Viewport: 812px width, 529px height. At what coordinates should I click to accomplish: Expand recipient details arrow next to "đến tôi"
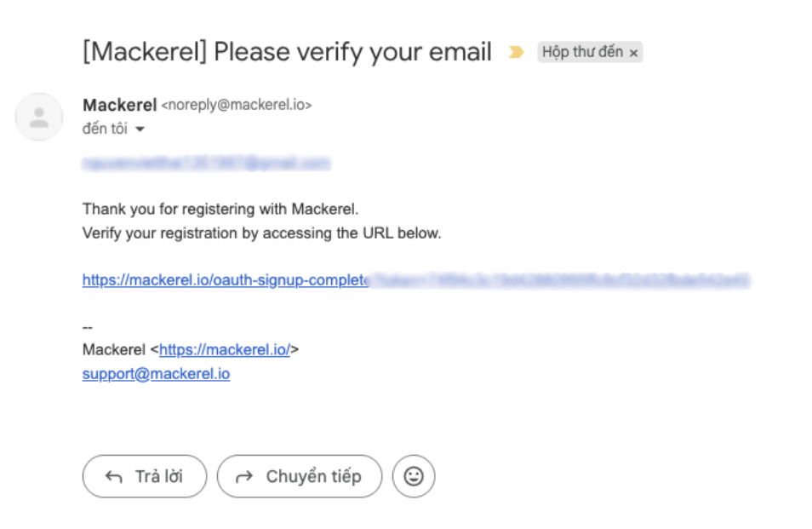pos(140,129)
